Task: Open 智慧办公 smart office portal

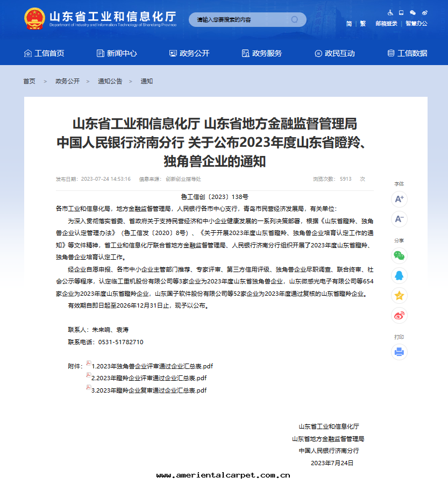Action: pos(415,24)
